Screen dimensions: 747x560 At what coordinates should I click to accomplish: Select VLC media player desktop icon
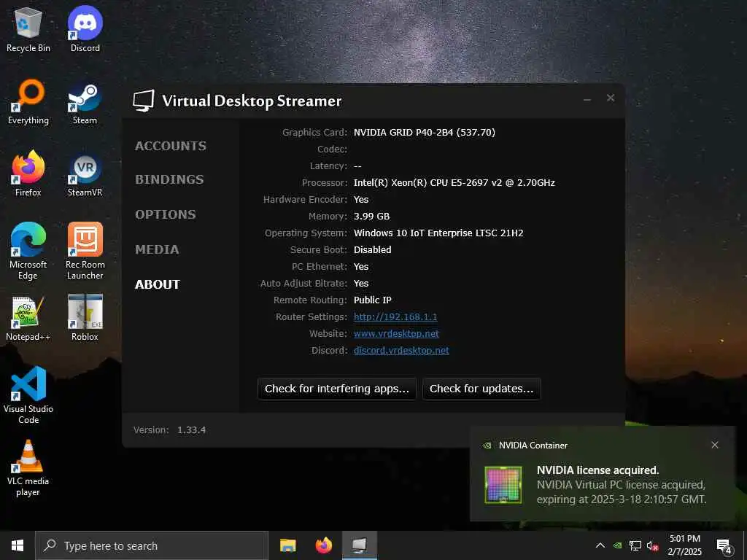tap(28, 468)
